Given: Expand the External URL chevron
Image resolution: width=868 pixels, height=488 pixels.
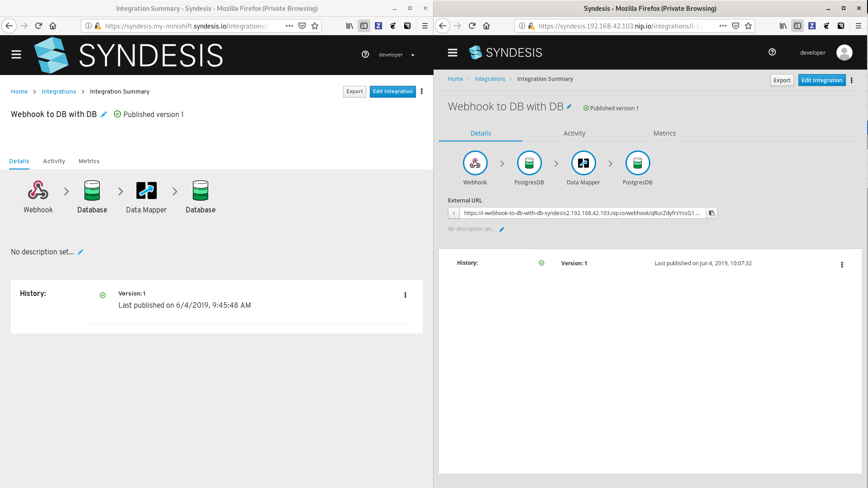Looking at the screenshot, I should tap(453, 213).
